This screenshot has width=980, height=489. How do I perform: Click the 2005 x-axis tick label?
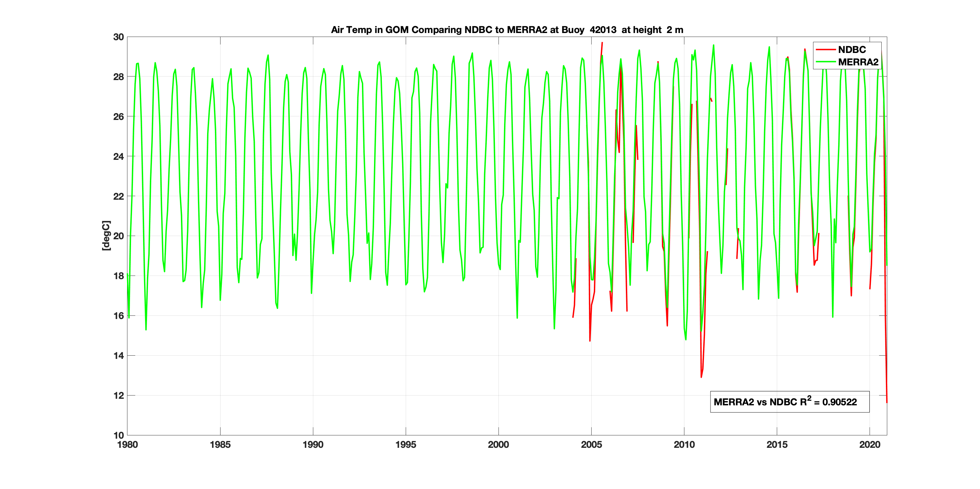pos(591,445)
